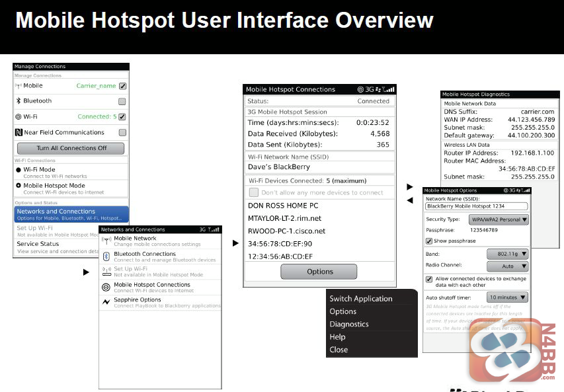Click the Network Name (SSID) input field
This screenshot has width=564, height=392.
click(x=477, y=206)
